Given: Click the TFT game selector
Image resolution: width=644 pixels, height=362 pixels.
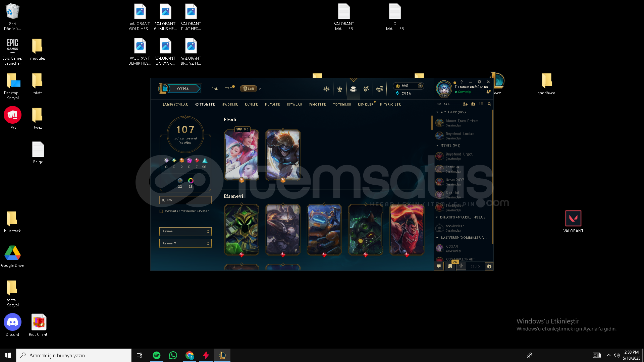Looking at the screenshot, I should [228, 89].
